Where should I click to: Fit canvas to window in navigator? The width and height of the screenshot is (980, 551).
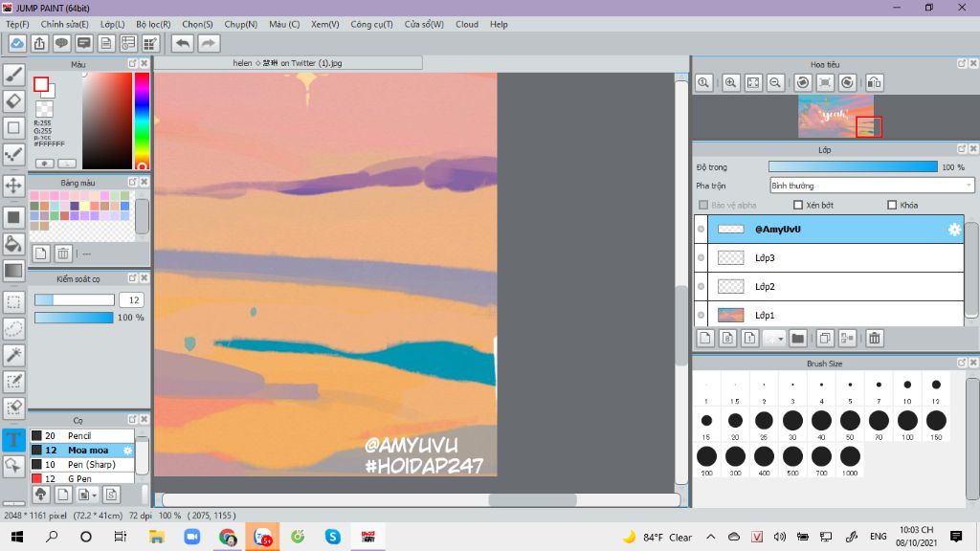pyautogui.click(x=753, y=82)
